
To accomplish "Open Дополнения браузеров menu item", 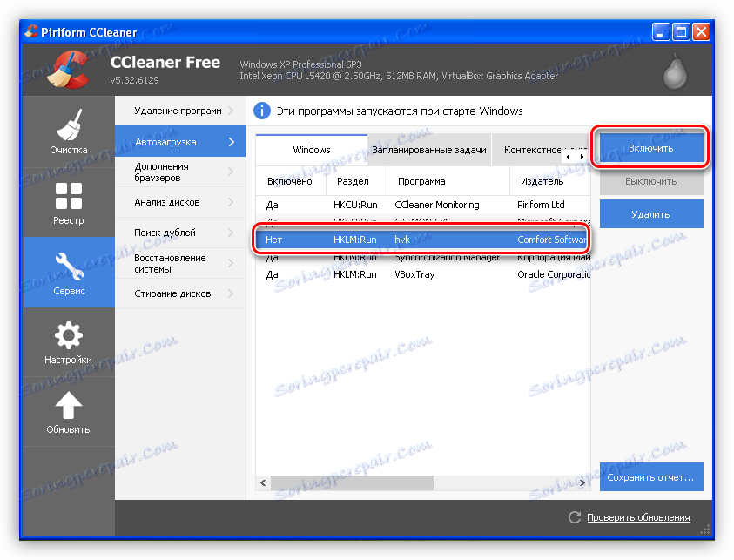I will coord(180,172).
